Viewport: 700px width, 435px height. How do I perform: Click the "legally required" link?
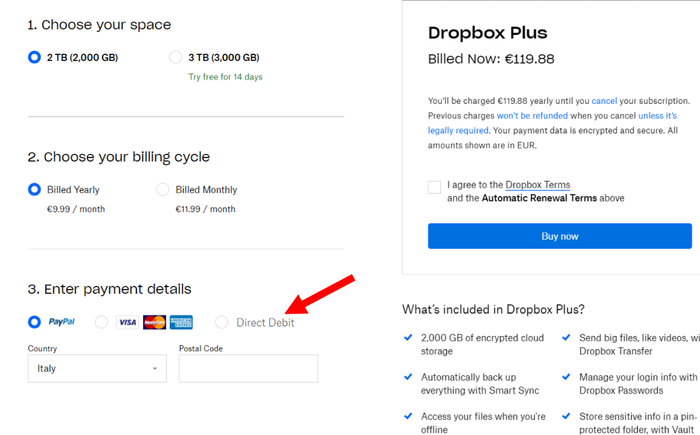[x=458, y=130]
